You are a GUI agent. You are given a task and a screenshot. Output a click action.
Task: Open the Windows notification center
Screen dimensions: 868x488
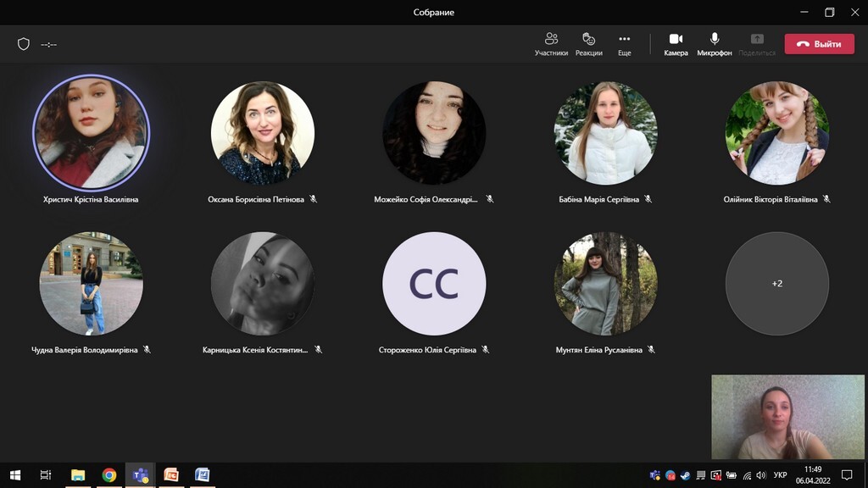846,475
